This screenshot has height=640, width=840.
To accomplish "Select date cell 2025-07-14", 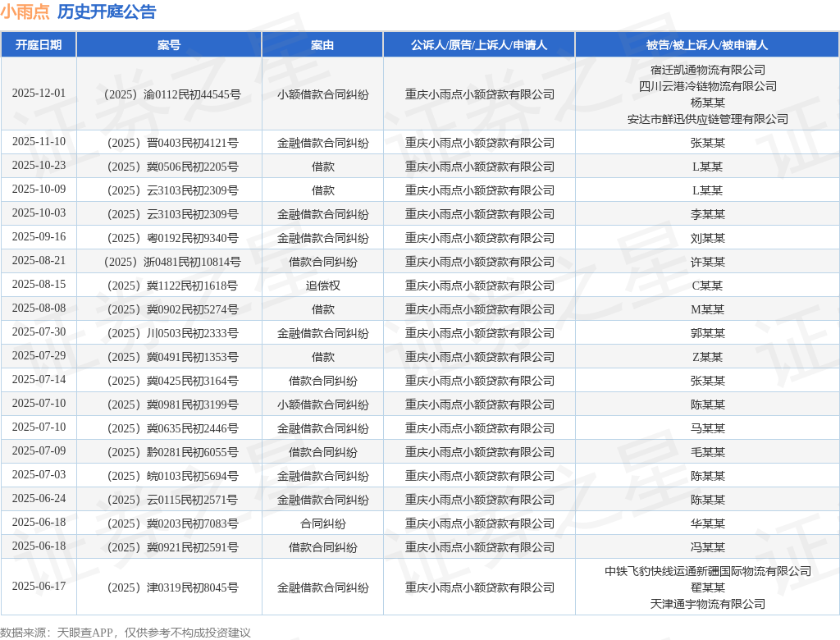I will pyautogui.click(x=39, y=380).
